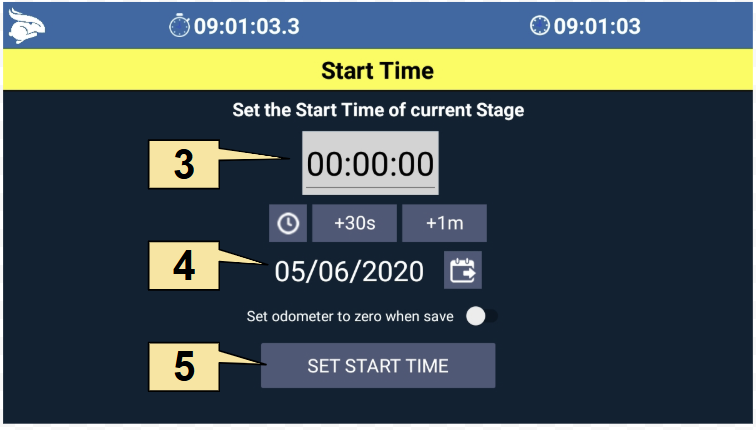
Task: Click the 00:00:00 time input field
Action: click(x=370, y=163)
